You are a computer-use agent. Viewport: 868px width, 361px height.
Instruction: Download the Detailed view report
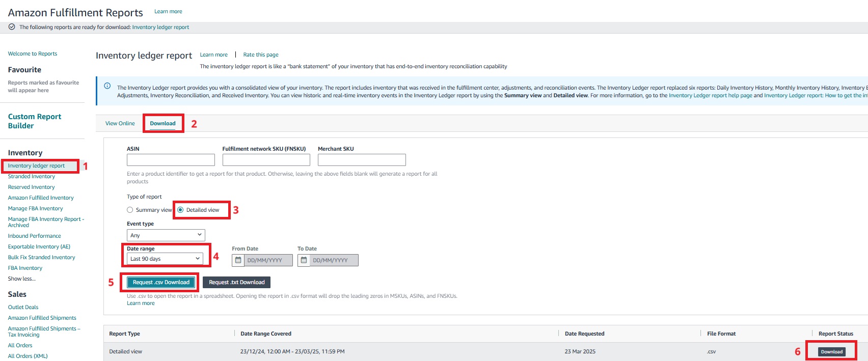coord(832,352)
